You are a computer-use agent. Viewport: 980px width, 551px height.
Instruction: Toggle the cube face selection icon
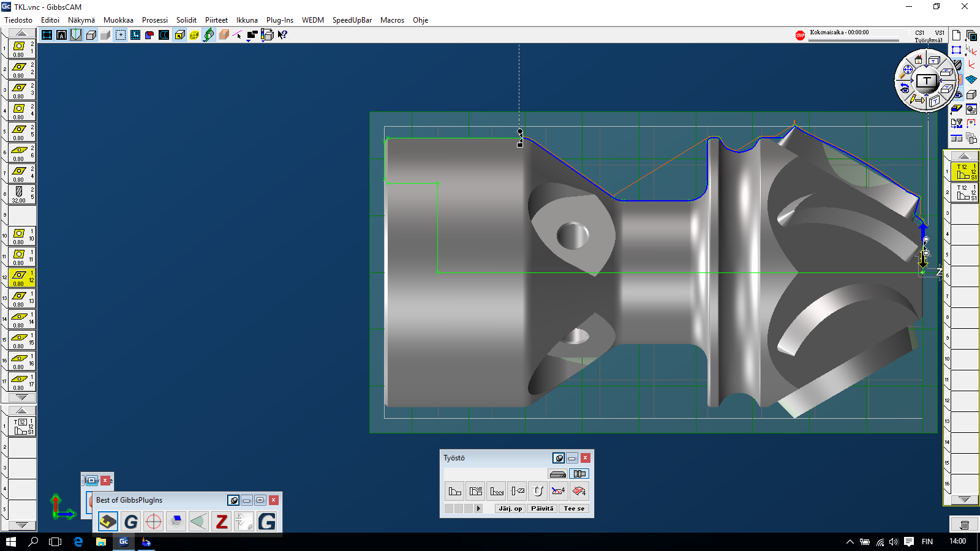[179, 35]
